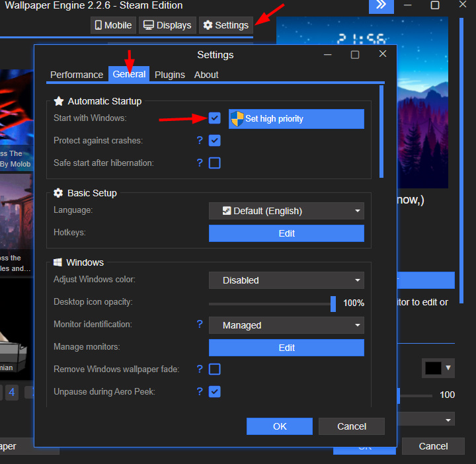This screenshot has width=476, height=464.
Task: Click the Set high priority button
Action: click(x=296, y=119)
